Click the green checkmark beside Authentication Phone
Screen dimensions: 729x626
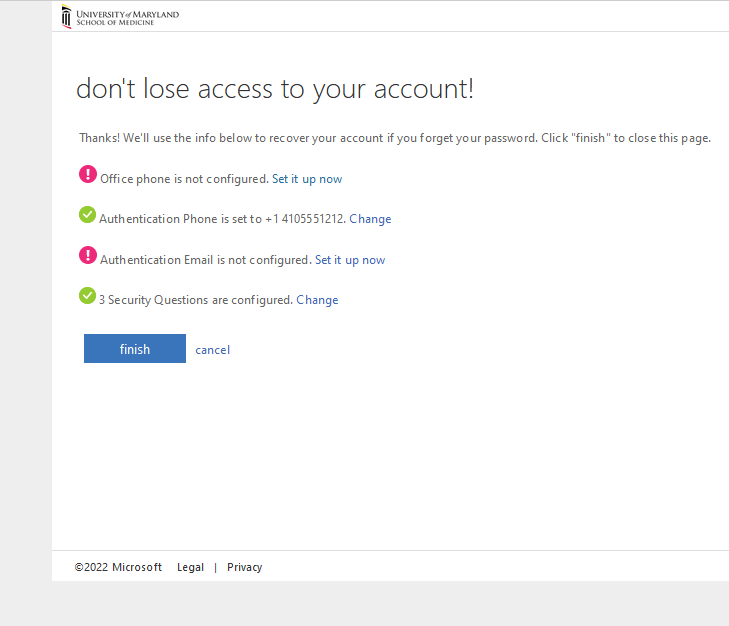point(87,215)
